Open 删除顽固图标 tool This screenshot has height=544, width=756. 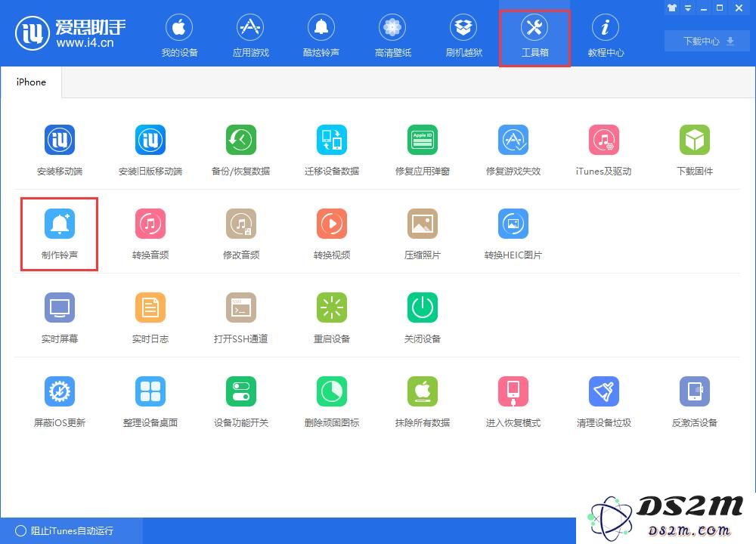[x=332, y=401]
